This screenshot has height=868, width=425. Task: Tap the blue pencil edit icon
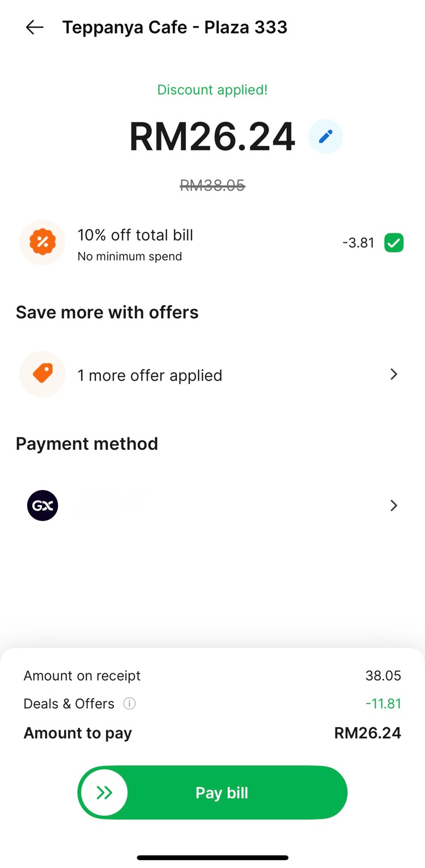(325, 137)
